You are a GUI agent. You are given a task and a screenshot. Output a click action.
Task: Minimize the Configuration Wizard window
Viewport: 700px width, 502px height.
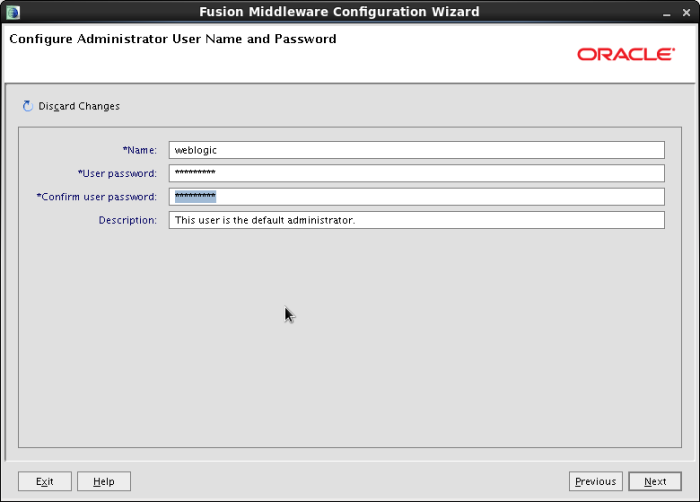pos(667,13)
